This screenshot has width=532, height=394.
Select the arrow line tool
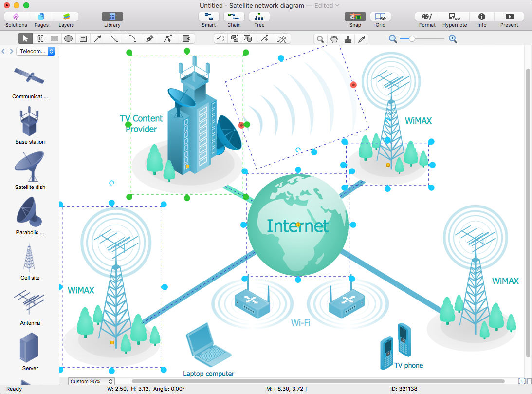tap(98, 38)
